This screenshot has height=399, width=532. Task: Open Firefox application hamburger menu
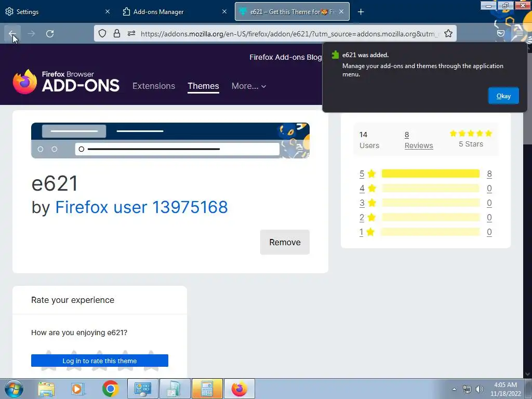tap(519, 33)
